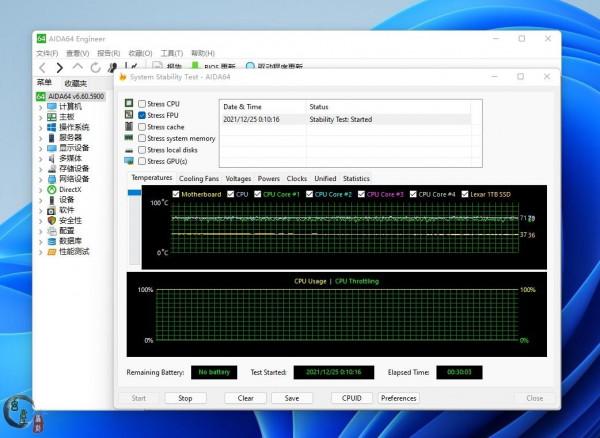
Task: Expand the 性能测试 tree node
Action: coord(41,251)
